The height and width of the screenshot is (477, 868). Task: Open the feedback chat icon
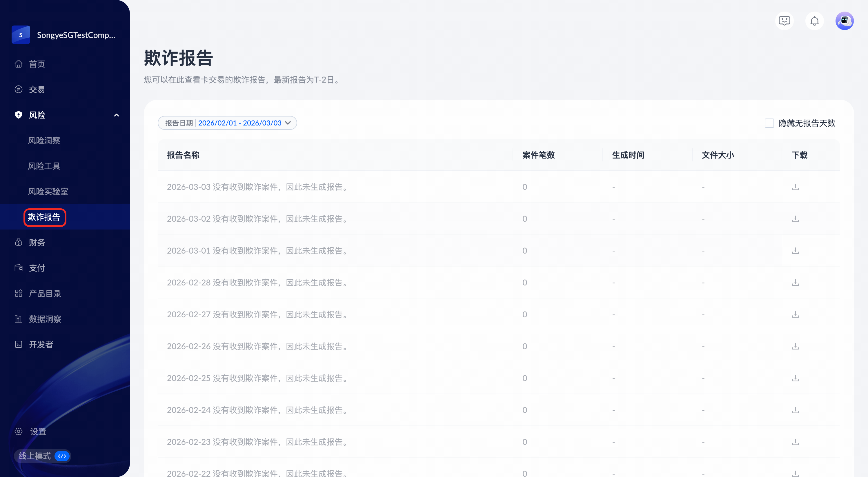pos(784,21)
